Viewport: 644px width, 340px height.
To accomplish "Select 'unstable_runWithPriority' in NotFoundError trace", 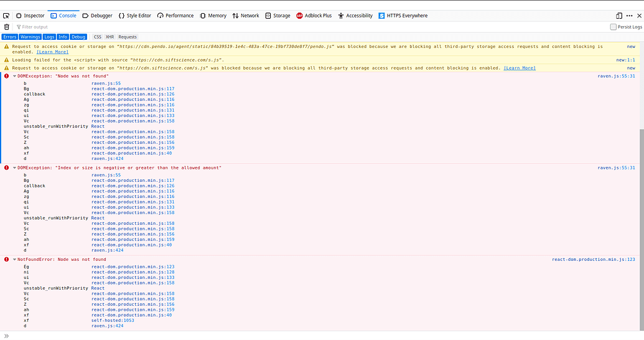I will (56, 288).
